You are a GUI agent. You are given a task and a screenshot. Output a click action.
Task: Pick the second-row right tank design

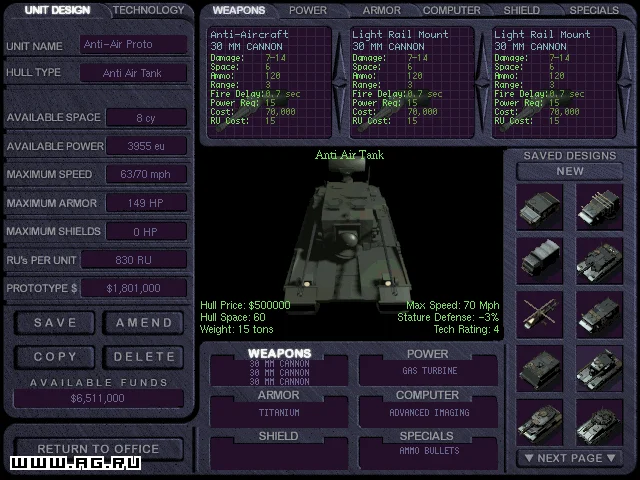[x=600, y=261]
